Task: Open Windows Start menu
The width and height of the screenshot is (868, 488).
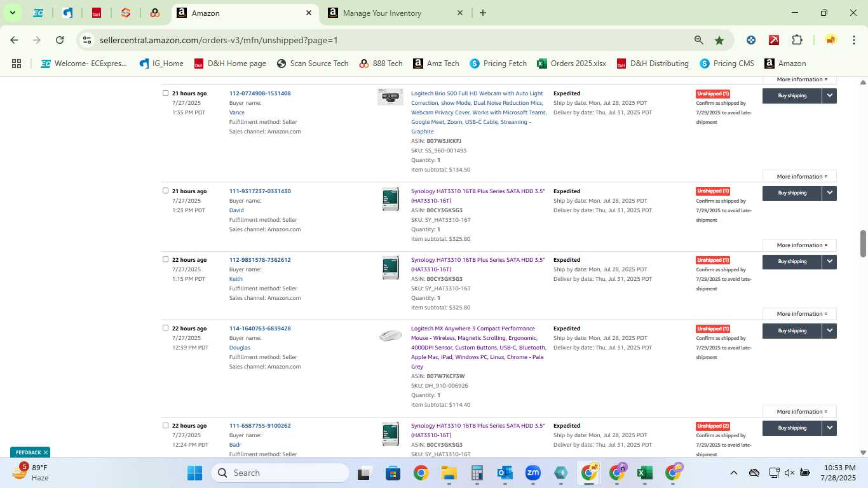Action: pos(194,473)
